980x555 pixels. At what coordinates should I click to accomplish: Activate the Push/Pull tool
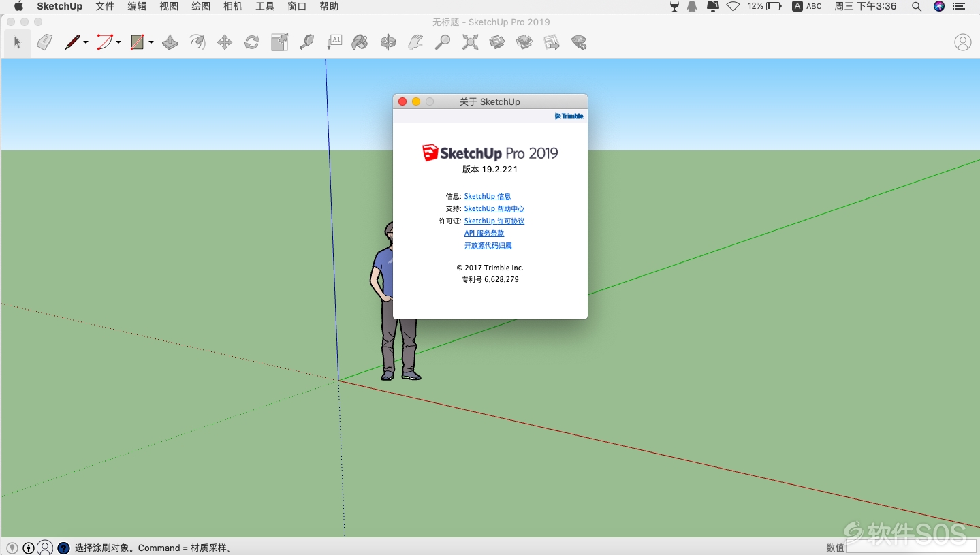click(170, 42)
